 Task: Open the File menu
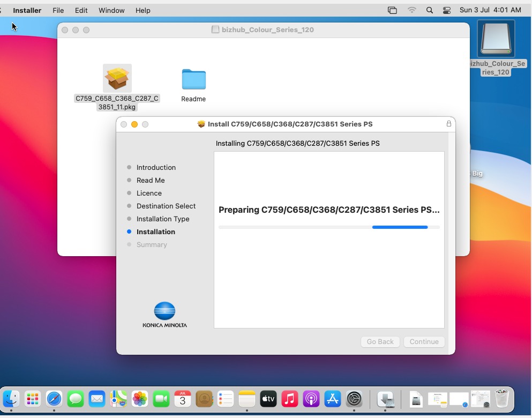click(58, 10)
